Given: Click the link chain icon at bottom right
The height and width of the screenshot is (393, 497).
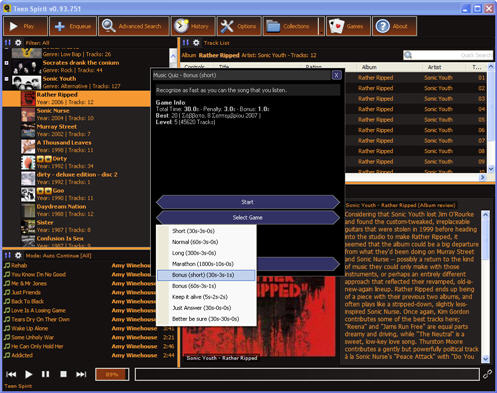Looking at the screenshot, I should click(487, 374).
